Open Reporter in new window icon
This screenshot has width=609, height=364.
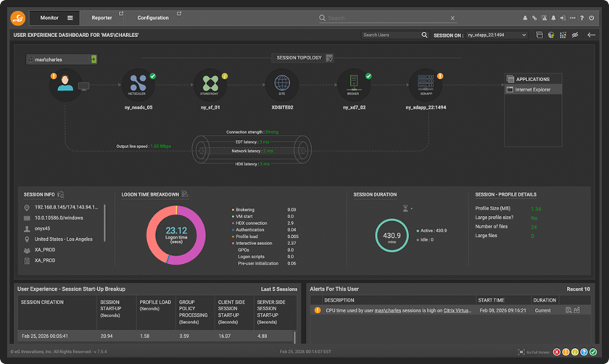tap(121, 14)
